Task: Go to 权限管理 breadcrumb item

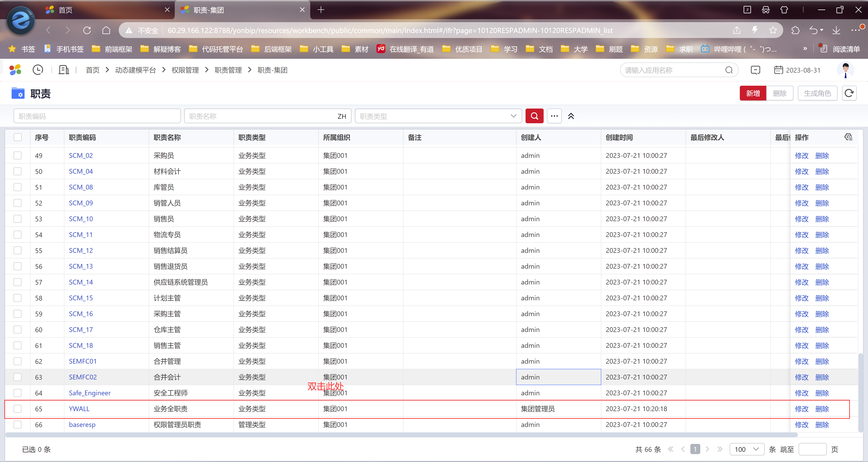Action: [185, 70]
